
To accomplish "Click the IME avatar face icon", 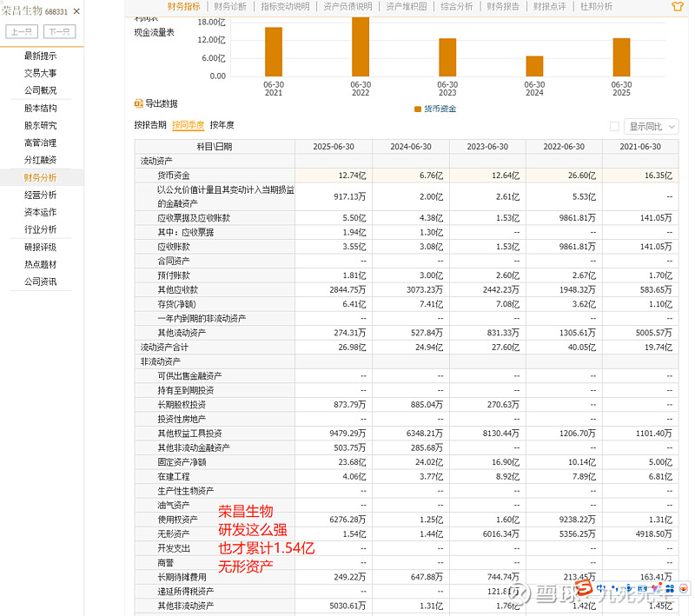I will pyautogui.click(x=684, y=588).
